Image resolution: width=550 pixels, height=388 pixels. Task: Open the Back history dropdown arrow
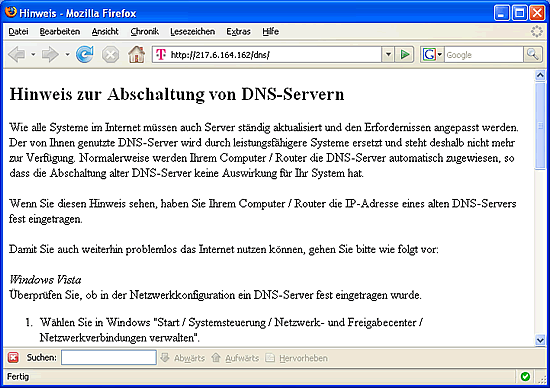click(x=33, y=55)
